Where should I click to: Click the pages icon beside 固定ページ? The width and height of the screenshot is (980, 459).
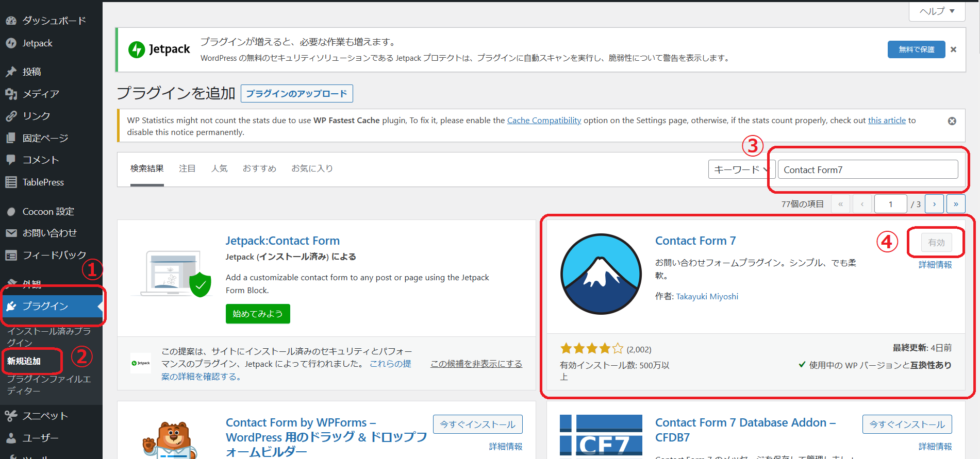coord(11,138)
